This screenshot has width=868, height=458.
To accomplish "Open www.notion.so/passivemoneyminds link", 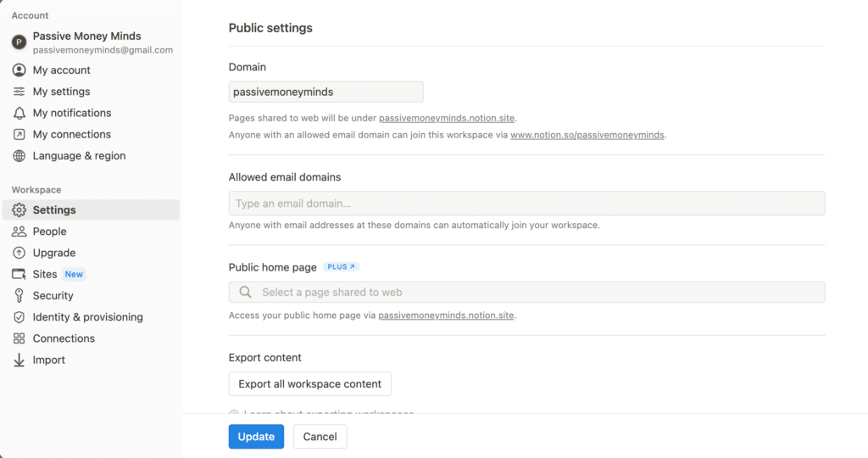I will (587, 135).
